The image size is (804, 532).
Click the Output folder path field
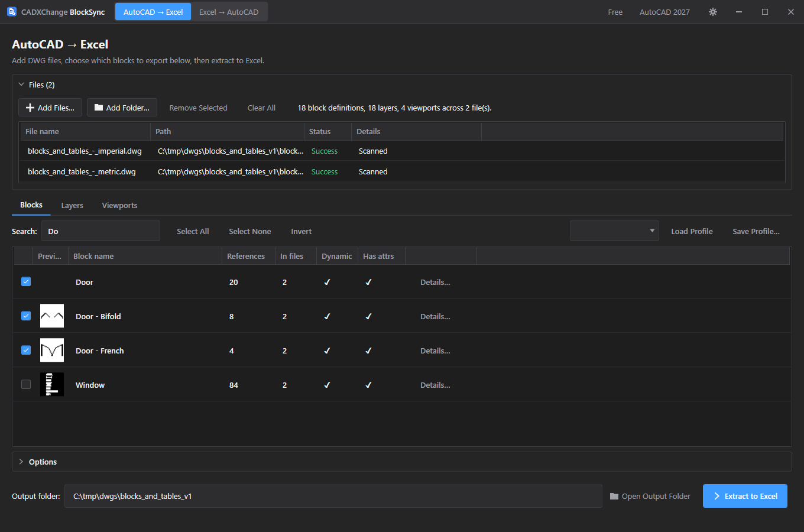pyautogui.click(x=333, y=496)
